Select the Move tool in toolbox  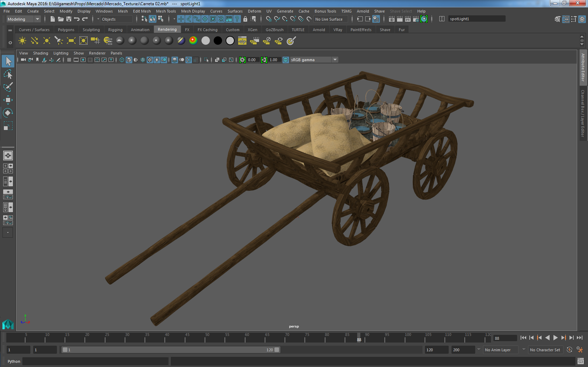[8, 100]
